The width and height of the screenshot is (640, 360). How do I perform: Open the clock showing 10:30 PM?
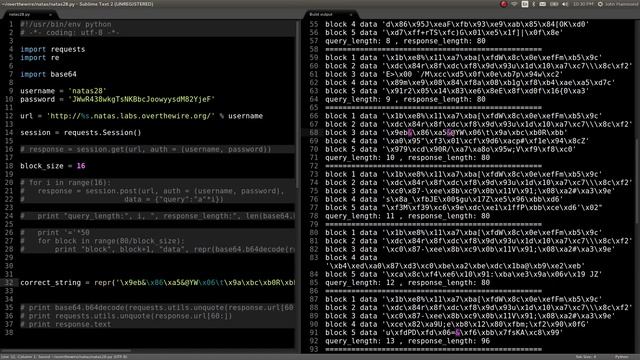[583, 4]
